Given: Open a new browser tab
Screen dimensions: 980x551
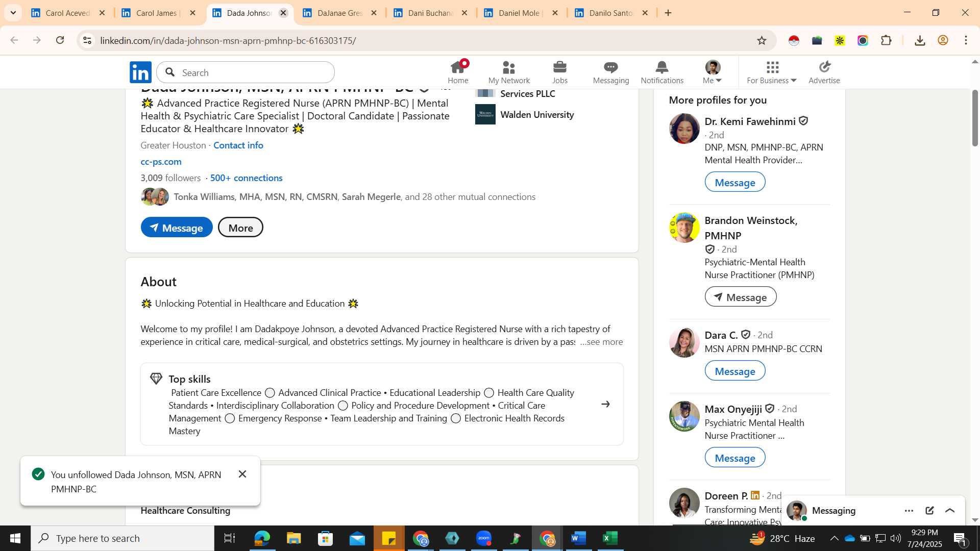Looking at the screenshot, I should click(668, 13).
